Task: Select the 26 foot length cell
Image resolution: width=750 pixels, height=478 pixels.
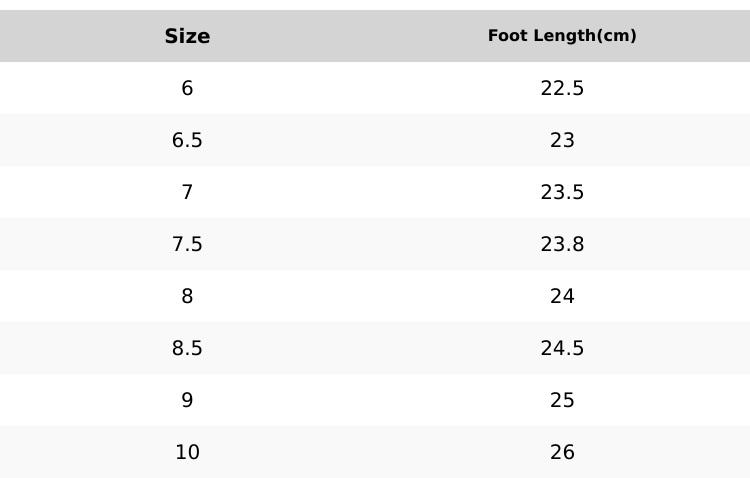Action: pos(562,452)
